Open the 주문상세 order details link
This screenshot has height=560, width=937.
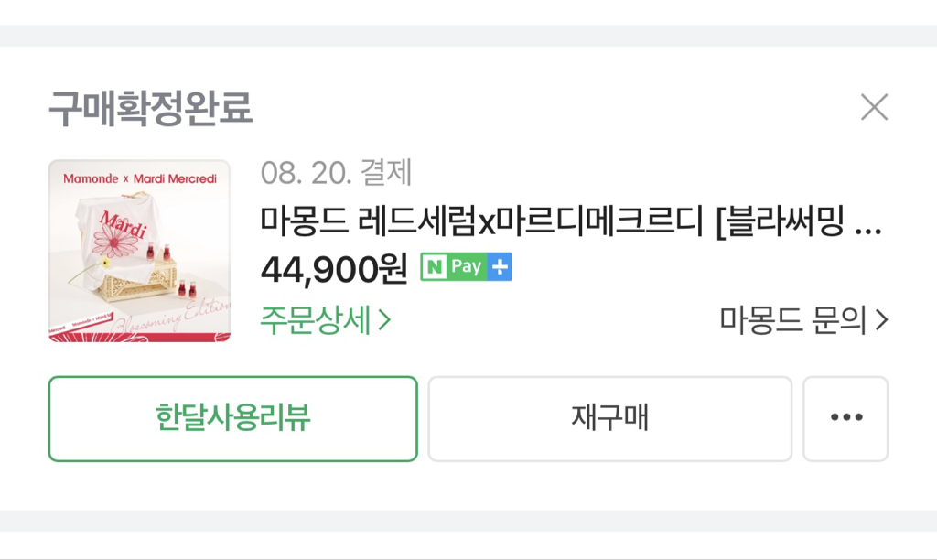pos(316,320)
